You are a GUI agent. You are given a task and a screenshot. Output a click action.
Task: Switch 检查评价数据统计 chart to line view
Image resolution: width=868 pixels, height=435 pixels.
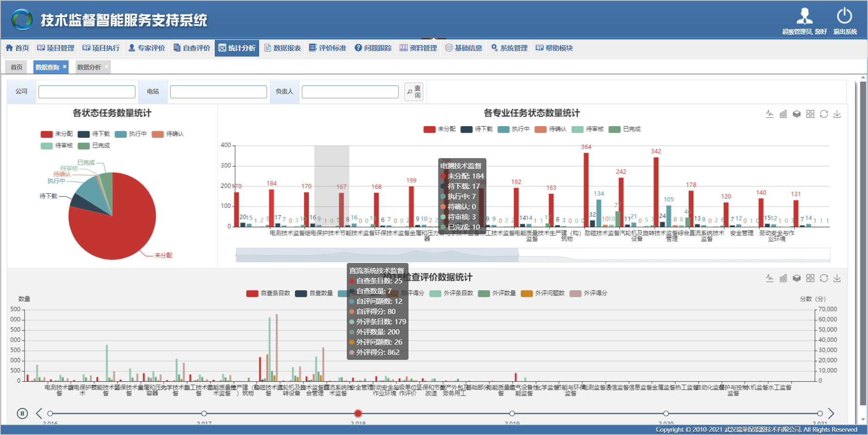pos(770,278)
